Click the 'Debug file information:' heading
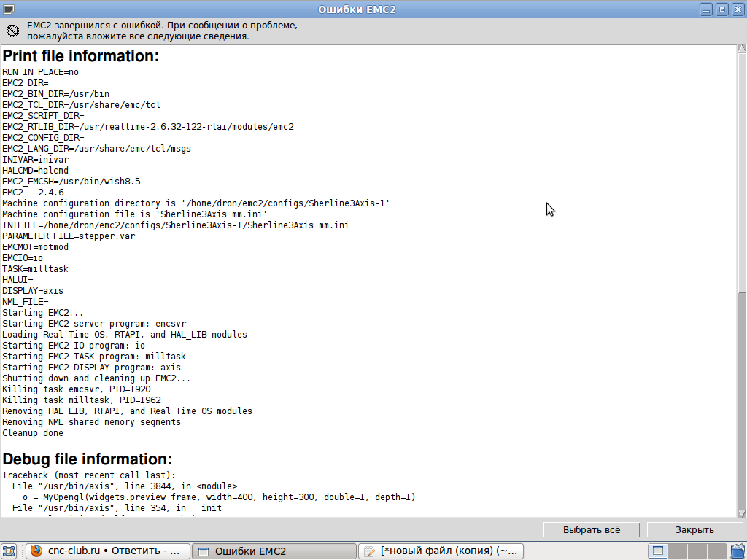Screen dimensions: 747x560 88,459
